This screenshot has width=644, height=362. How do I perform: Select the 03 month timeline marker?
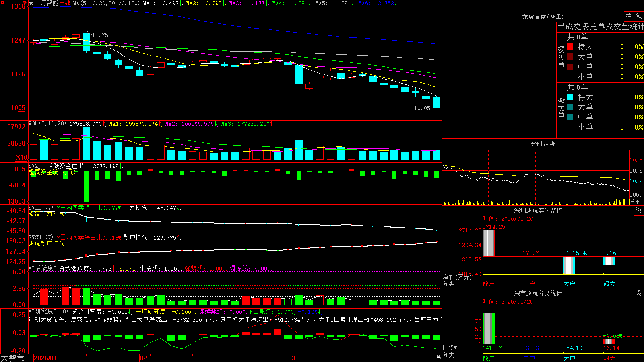(x=292, y=358)
